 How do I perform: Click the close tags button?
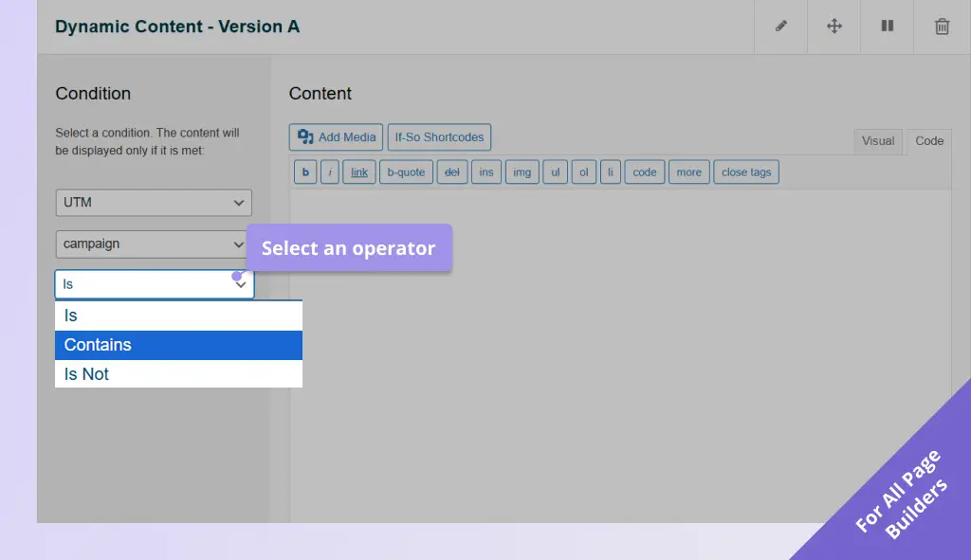tap(746, 172)
